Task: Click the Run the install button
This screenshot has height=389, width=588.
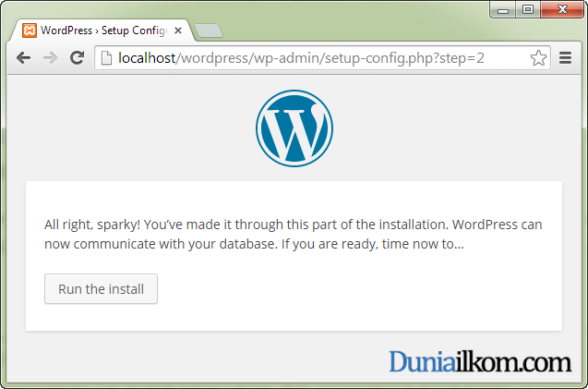Action: point(101,288)
